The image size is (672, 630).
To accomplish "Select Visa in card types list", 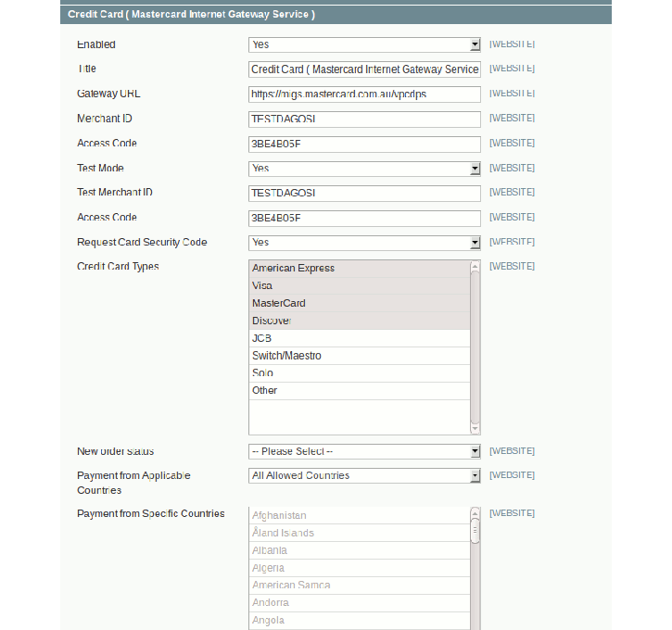I will (359, 285).
